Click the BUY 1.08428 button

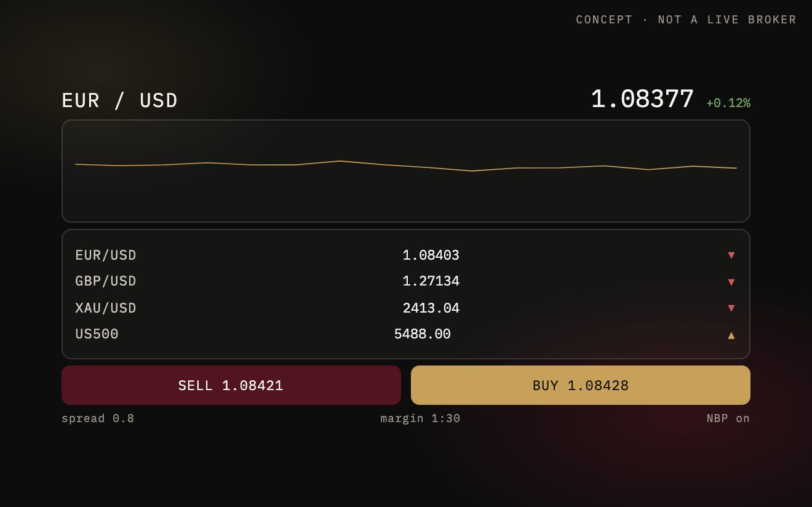pyautogui.click(x=581, y=385)
